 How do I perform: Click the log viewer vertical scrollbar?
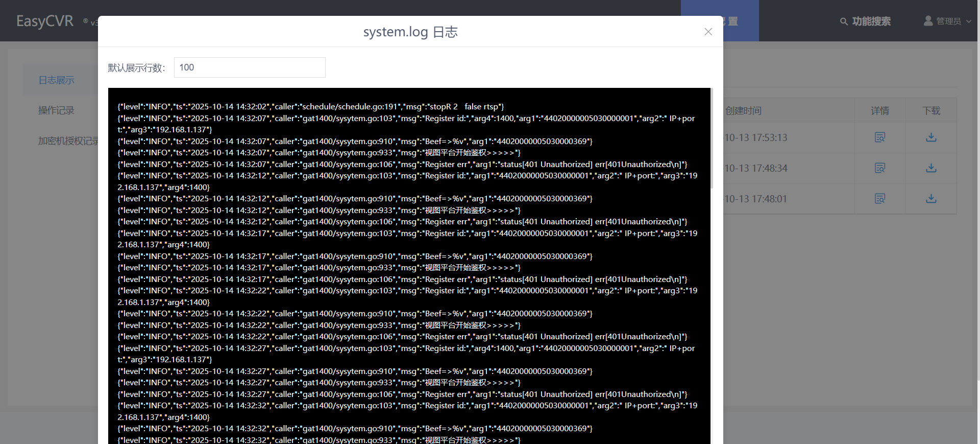coord(712,138)
